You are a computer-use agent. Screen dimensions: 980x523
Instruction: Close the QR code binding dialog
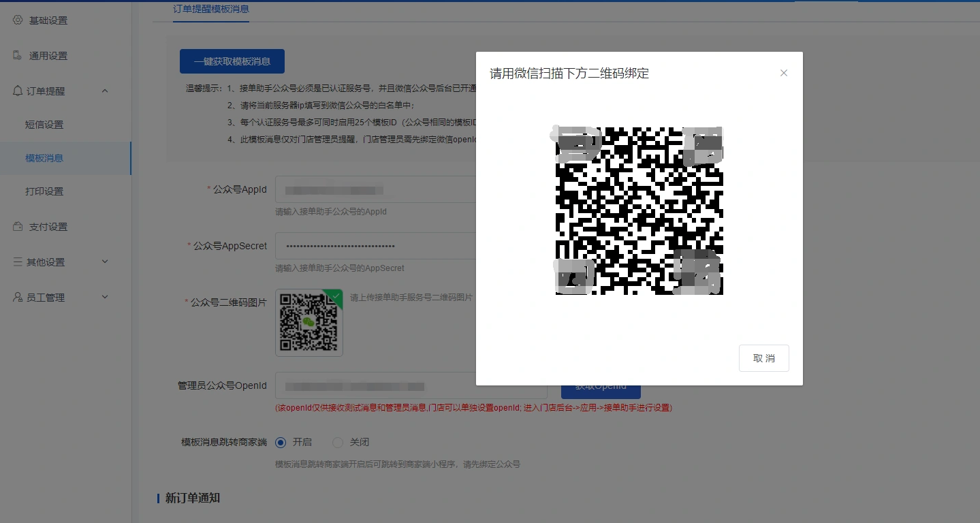click(784, 73)
